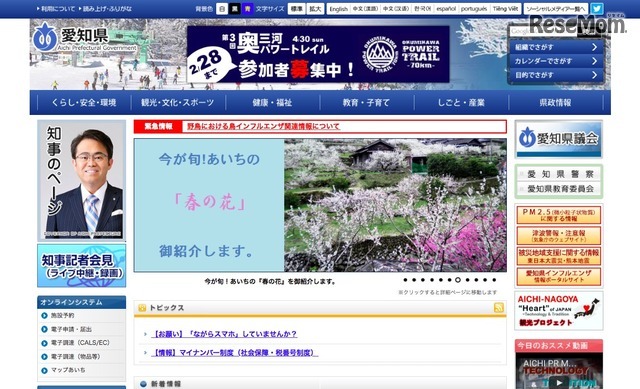The height and width of the screenshot is (389, 640).
Task: Open マップあいち link
Action: click(68, 370)
